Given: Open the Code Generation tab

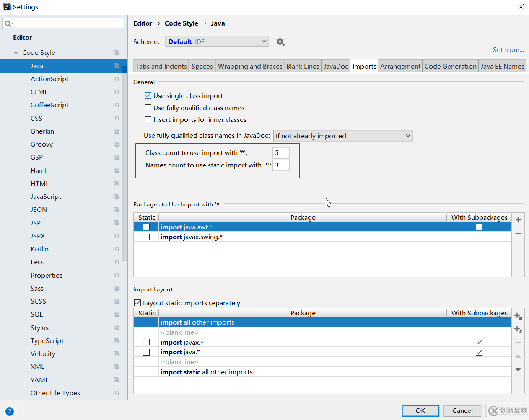Looking at the screenshot, I should 450,66.
